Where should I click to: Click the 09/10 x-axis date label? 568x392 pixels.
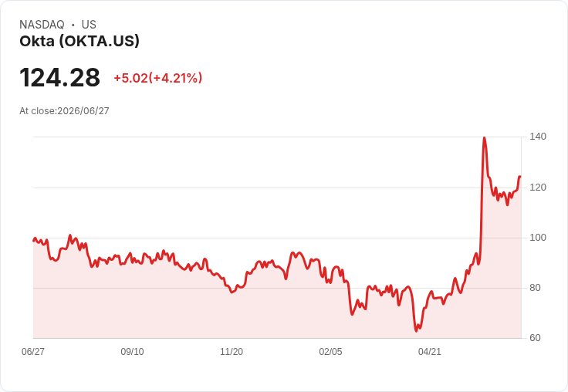click(132, 351)
